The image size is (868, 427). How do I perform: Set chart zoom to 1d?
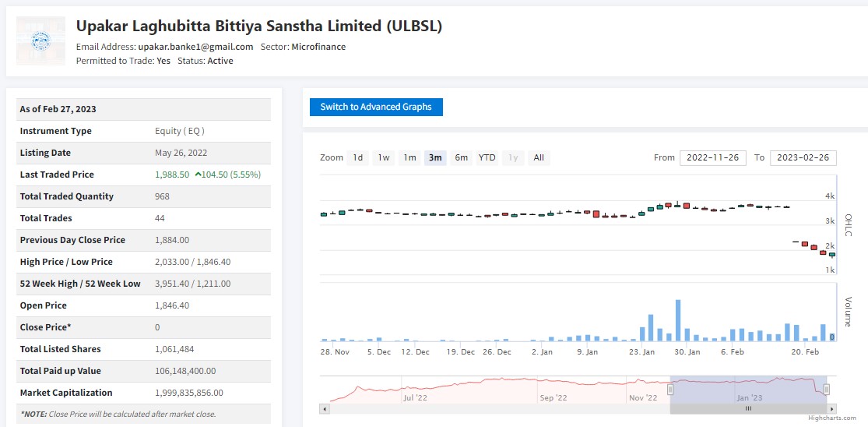coord(357,158)
